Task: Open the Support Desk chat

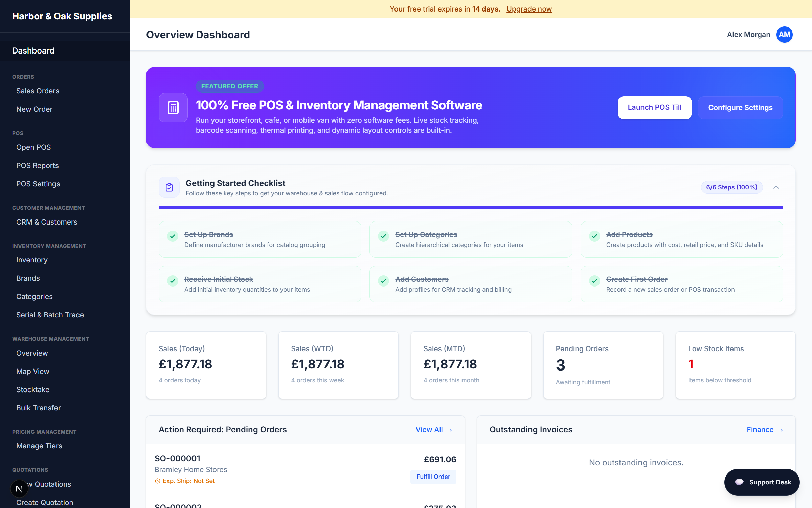Action: (x=762, y=482)
